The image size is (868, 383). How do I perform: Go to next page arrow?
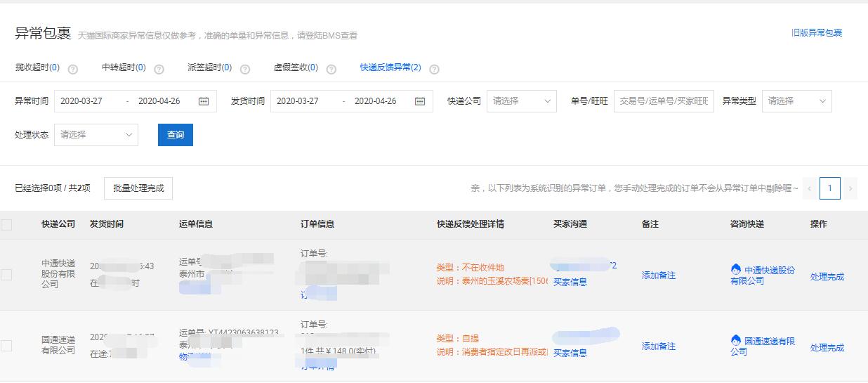coord(850,188)
